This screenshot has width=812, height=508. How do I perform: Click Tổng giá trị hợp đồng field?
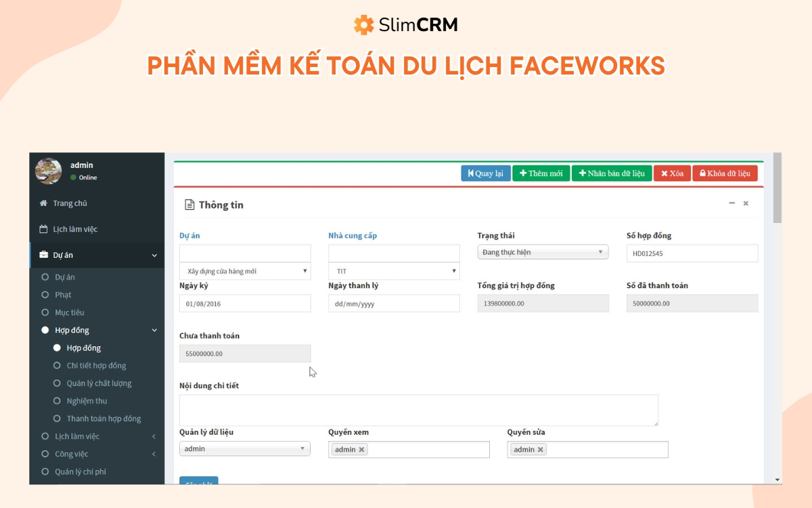coord(543,303)
